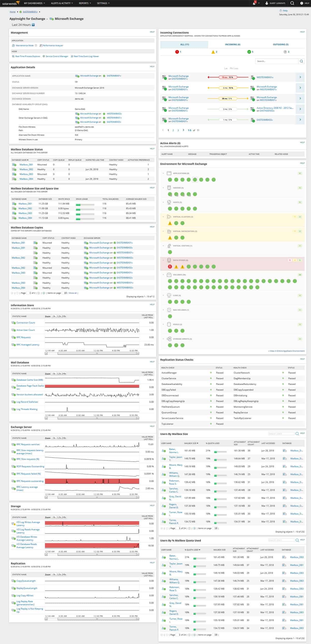Open SETTINGS menu
The height and width of the screenshot is (644, 311).
(x=103, y=3)
